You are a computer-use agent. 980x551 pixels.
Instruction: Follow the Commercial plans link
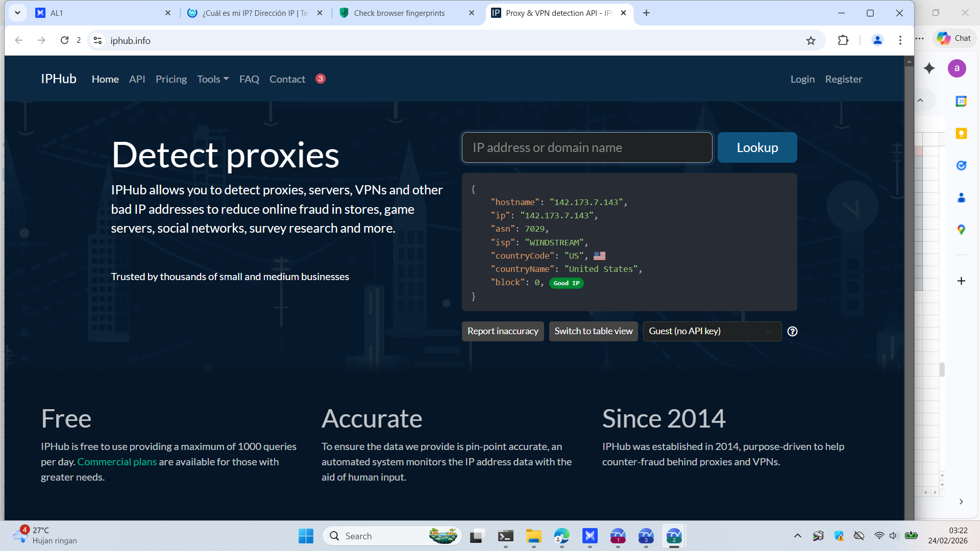(x=117, y=462)
